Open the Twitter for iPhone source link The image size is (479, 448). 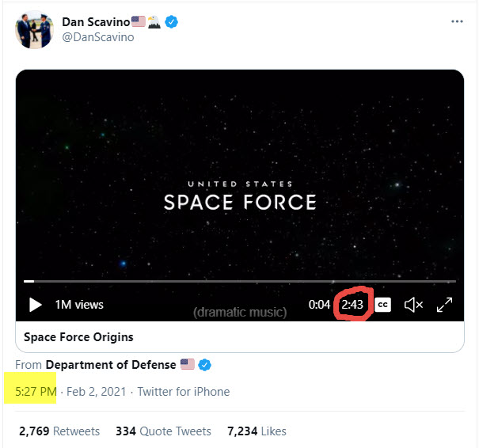point(184,392)
